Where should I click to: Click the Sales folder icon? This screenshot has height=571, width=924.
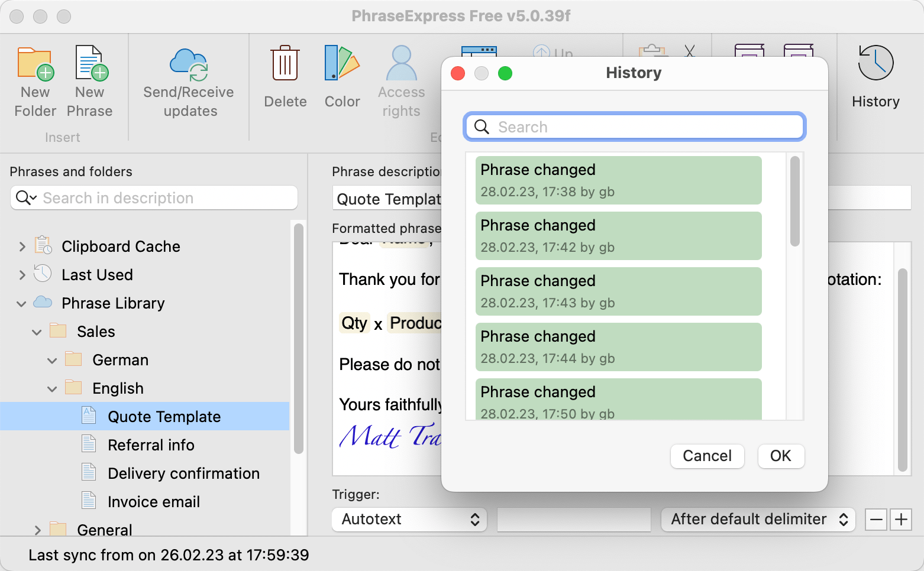[58, 330]
